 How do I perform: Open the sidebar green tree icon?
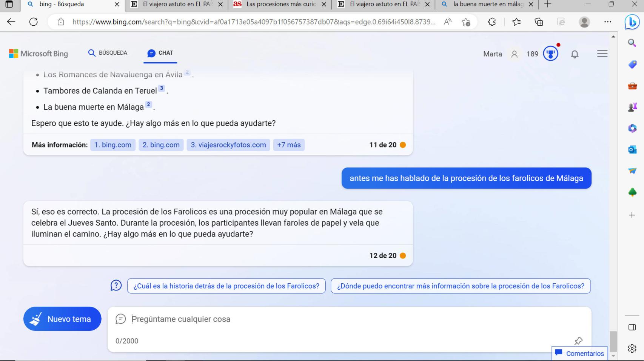[632, 192]
